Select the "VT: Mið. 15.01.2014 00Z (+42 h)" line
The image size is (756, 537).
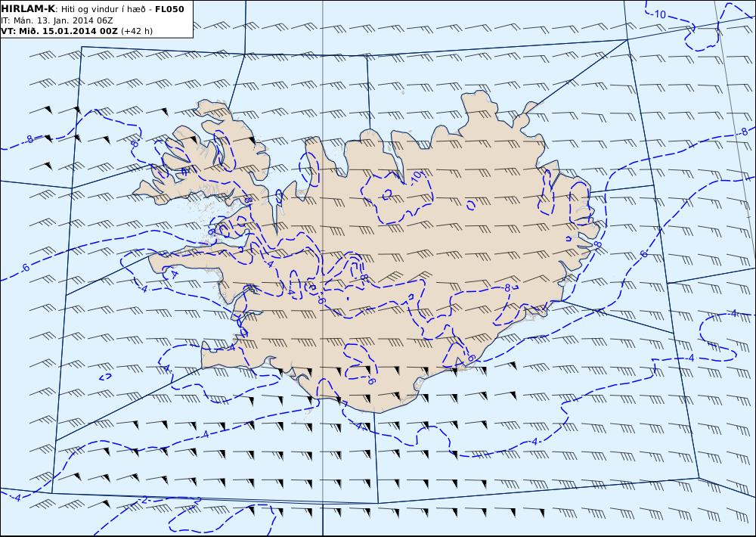click(76, 31)
